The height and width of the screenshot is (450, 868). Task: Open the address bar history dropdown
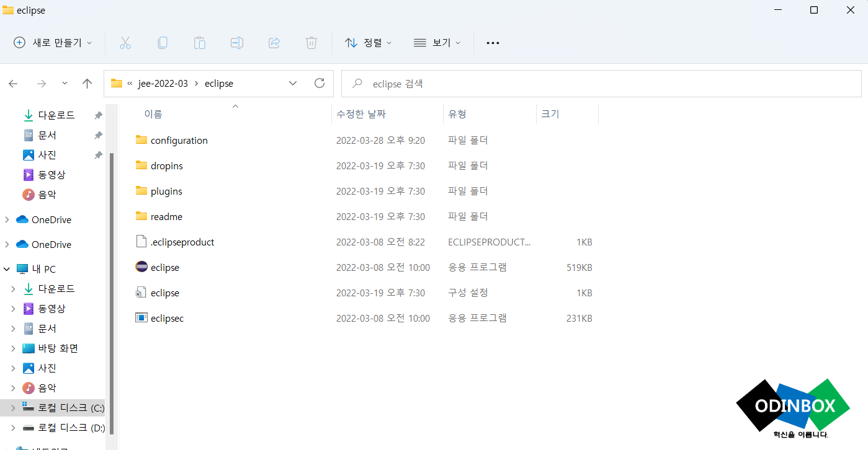pos(293,83)
